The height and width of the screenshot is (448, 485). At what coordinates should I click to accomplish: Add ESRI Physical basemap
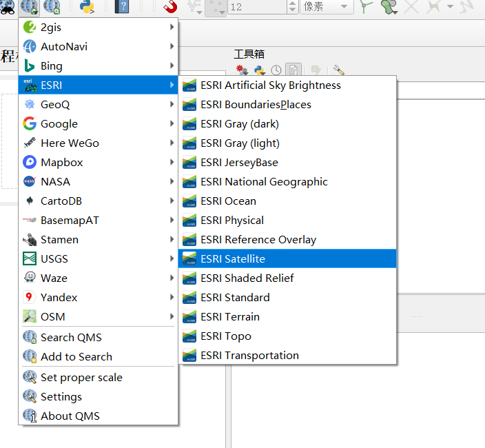[x=287, y=221]
